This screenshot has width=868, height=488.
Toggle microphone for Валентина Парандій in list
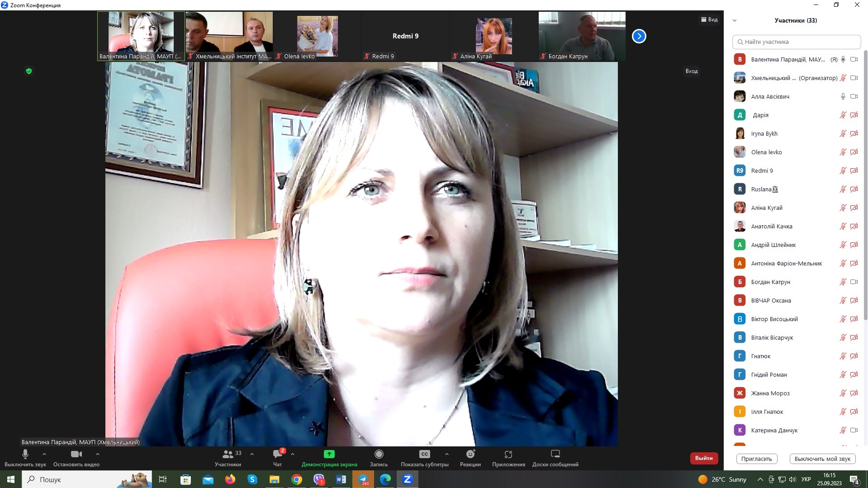pyautogui.click(x=843, y=59)
